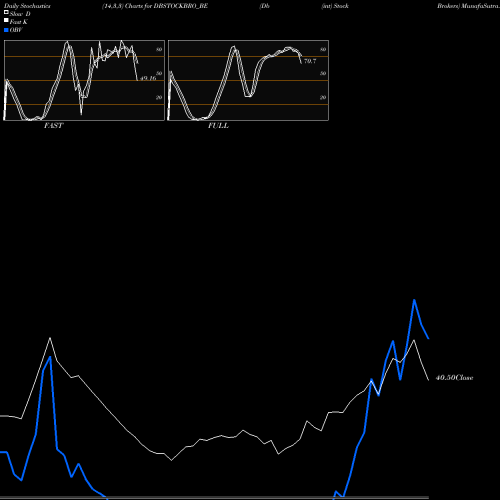Click the 50 axis label on FULL chart

(x=323, y=73)
